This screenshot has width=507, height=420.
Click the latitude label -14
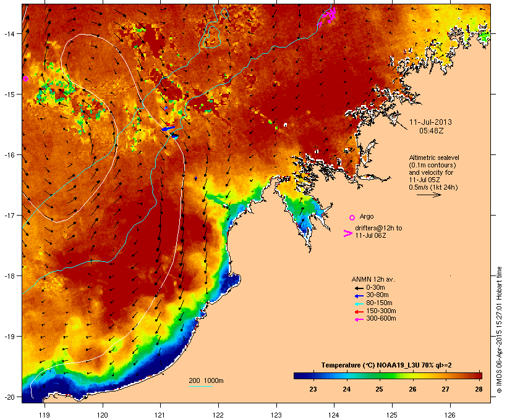[x=9, y=33]
